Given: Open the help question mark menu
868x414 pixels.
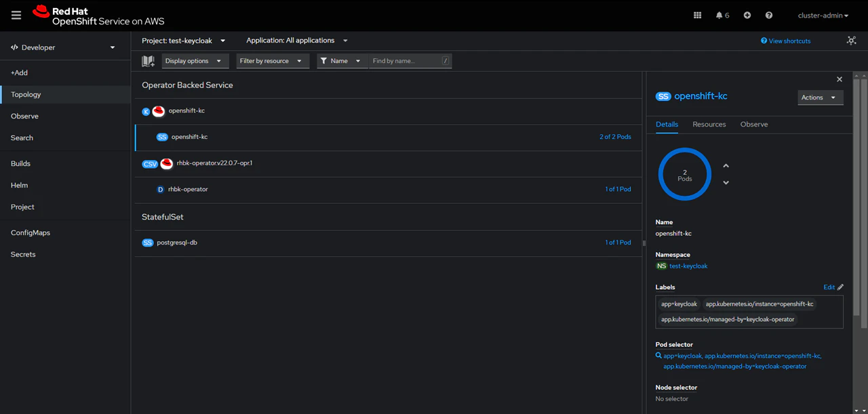Looking at the screenshot, I should 769,15.
